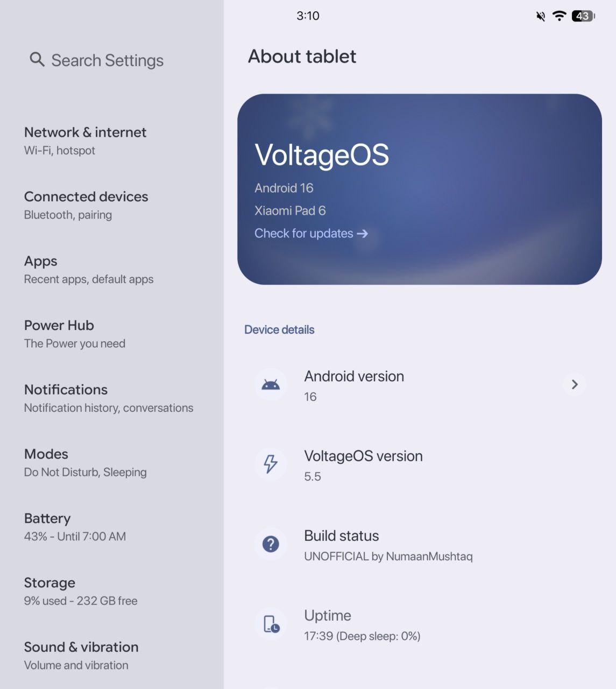Go to Notifications settings
This screenshot has width=616, height=689.
(x=108, y=398)
